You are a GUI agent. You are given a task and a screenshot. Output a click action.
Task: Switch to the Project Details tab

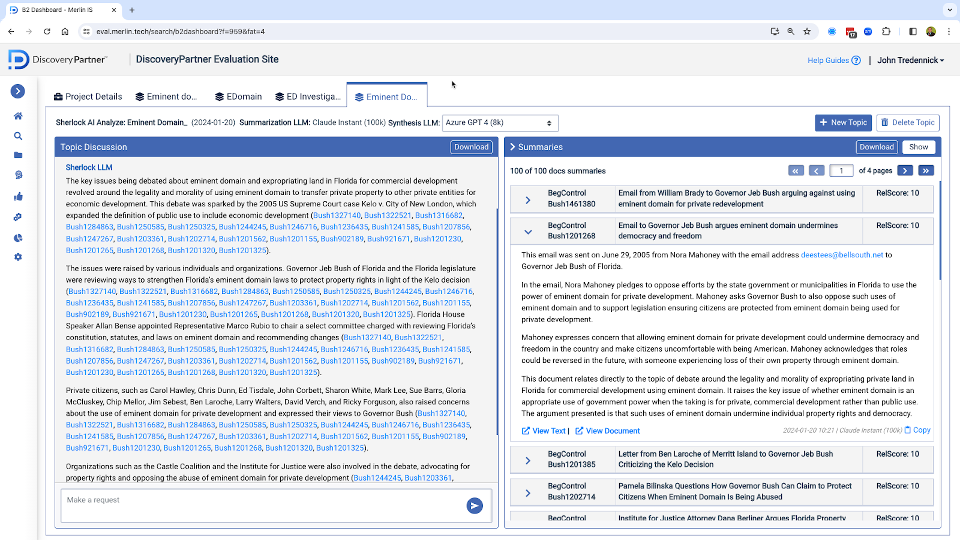tap(87, 97)
